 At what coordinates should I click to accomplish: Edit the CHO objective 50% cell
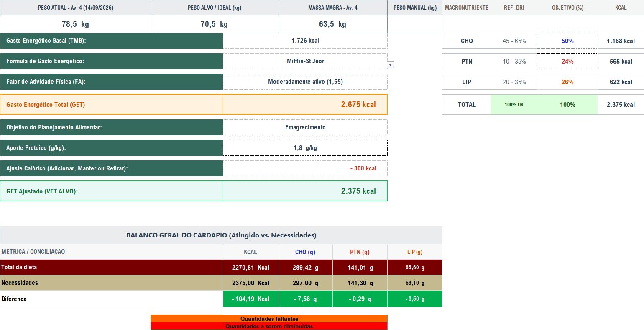pyautogui.click(x=567, y=41)
